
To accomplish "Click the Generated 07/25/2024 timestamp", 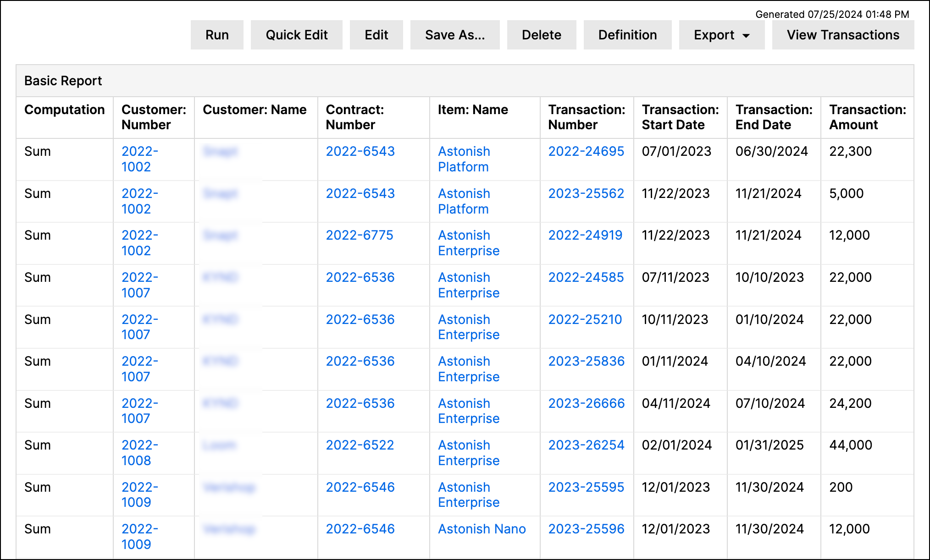I will (832, 14).
